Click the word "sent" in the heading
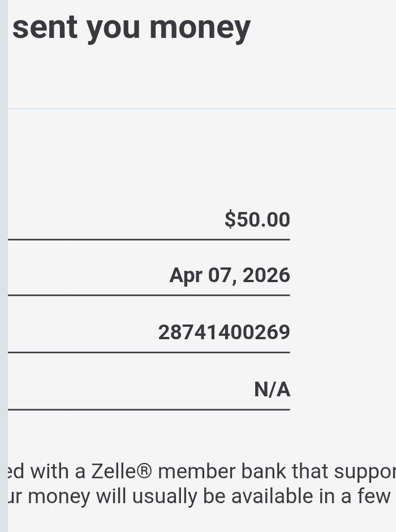 click(38, 27)
